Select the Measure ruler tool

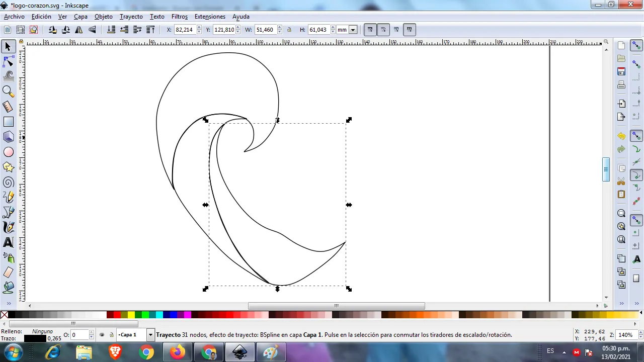[x=8, y=107]
